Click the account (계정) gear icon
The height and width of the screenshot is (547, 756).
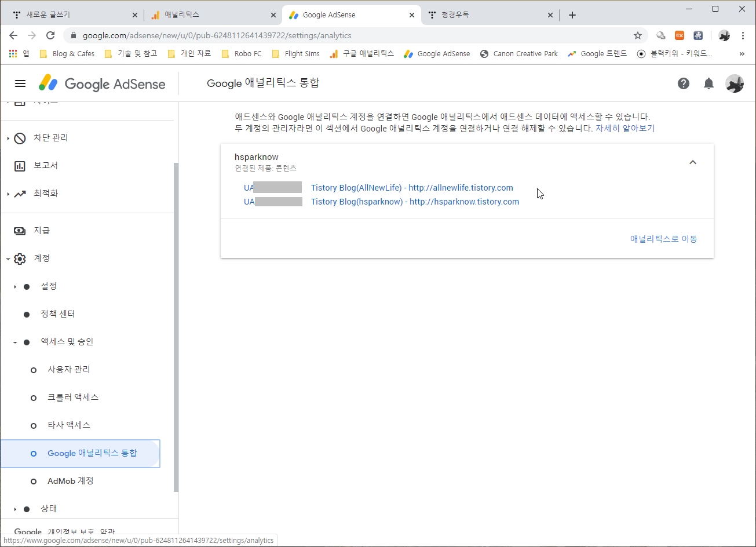(20, 258)
